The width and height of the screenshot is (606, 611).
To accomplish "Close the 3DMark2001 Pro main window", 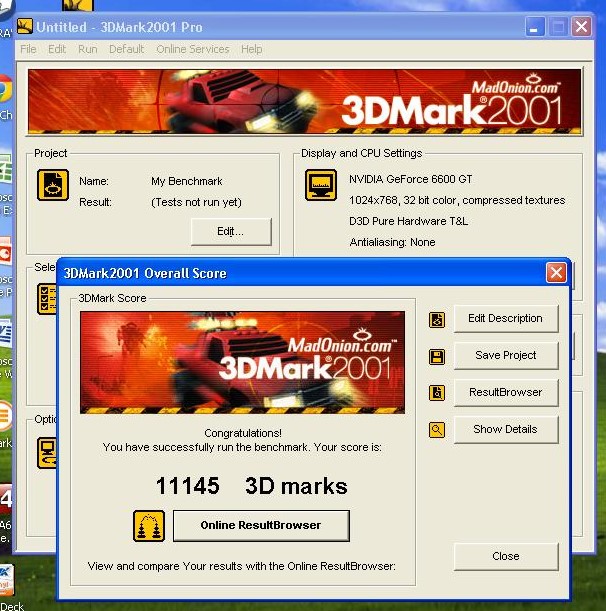I will pos(581,27).
